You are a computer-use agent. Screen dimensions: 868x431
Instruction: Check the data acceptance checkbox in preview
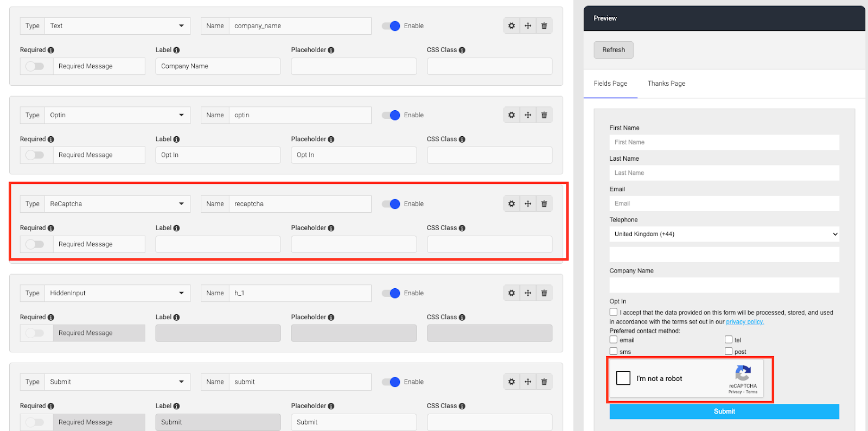coord(614,312)
